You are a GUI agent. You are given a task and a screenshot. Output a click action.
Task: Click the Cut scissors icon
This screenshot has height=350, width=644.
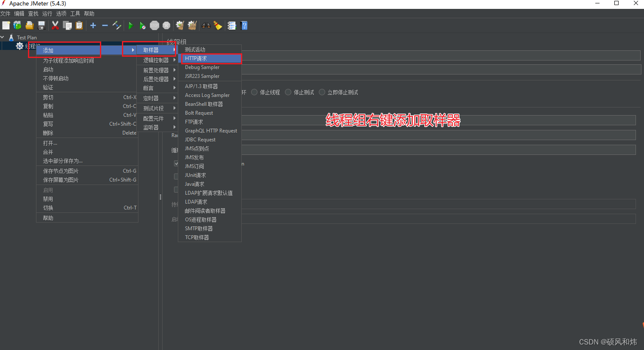click(55, 25)
